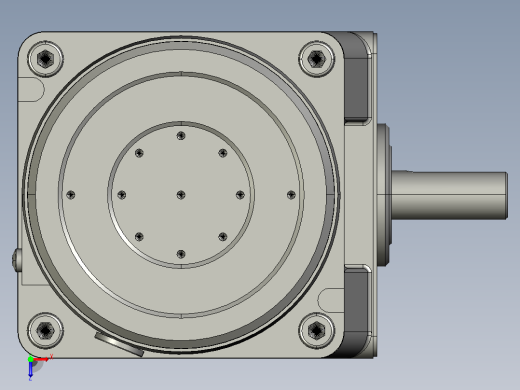The height and width of the screenshot is (390, 520).
Task: Select the bottommost hole of the inner bolt circle
Action: tap(181, 254)
